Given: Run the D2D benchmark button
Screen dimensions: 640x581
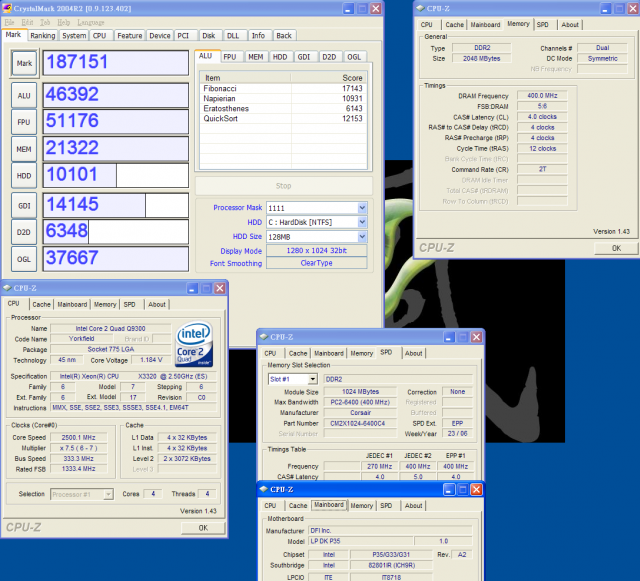Looking at the screenshot, I should (x=24, y=232).
